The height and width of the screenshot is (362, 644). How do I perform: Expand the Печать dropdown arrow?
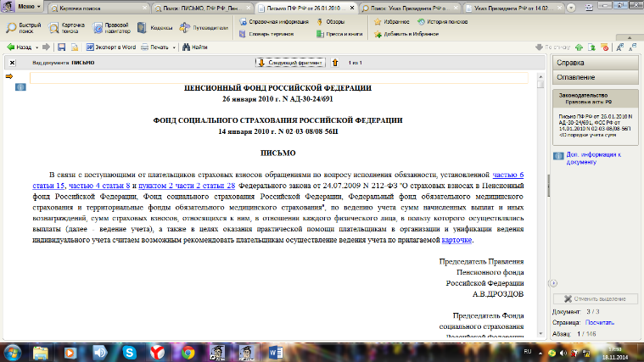click(x=174, y=47)
